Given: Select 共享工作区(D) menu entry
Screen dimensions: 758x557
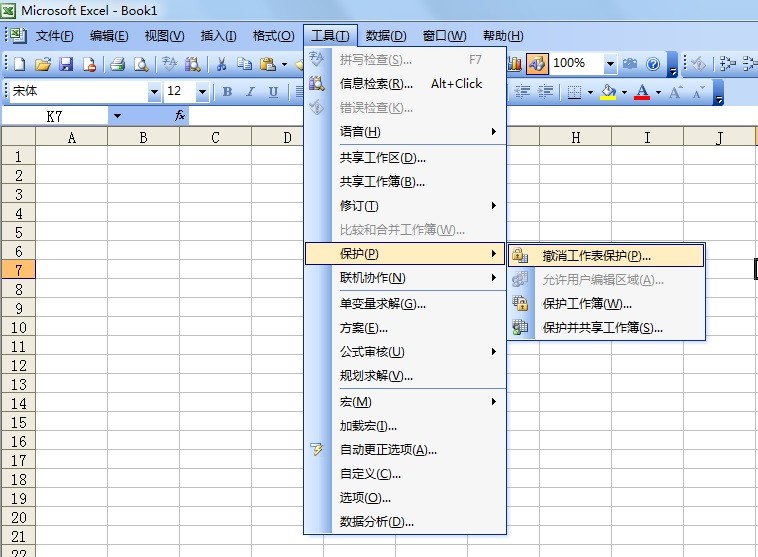Looking at the screenshot, I should [x=405, y=158].
